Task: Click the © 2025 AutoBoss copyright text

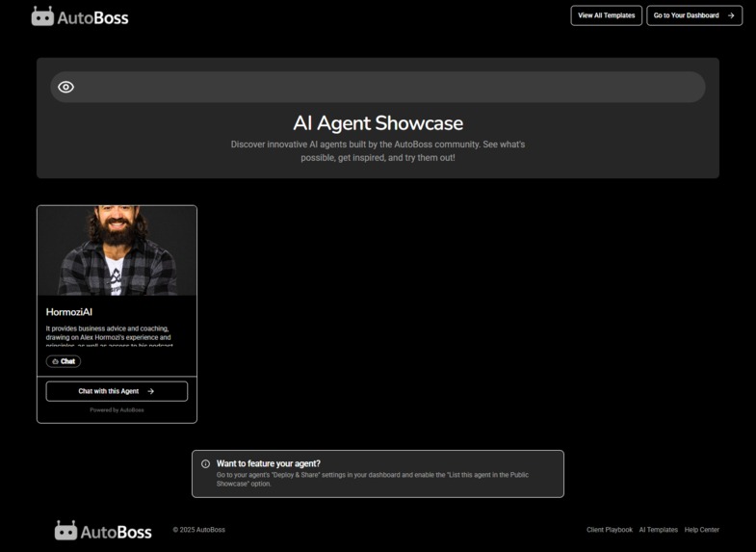Action: click(x=198, y=530)
